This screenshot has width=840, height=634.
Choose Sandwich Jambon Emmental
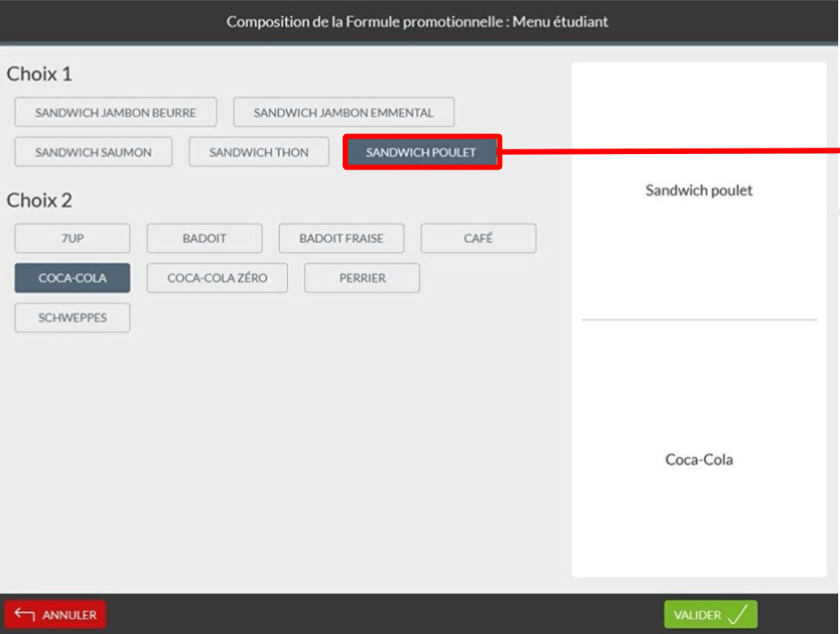[343, 112]
